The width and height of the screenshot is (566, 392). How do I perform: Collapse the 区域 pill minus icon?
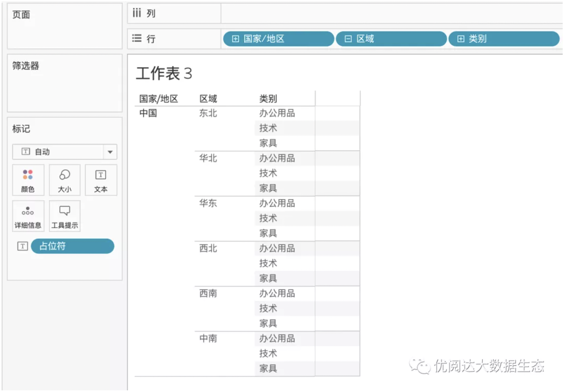click(348, 39)
